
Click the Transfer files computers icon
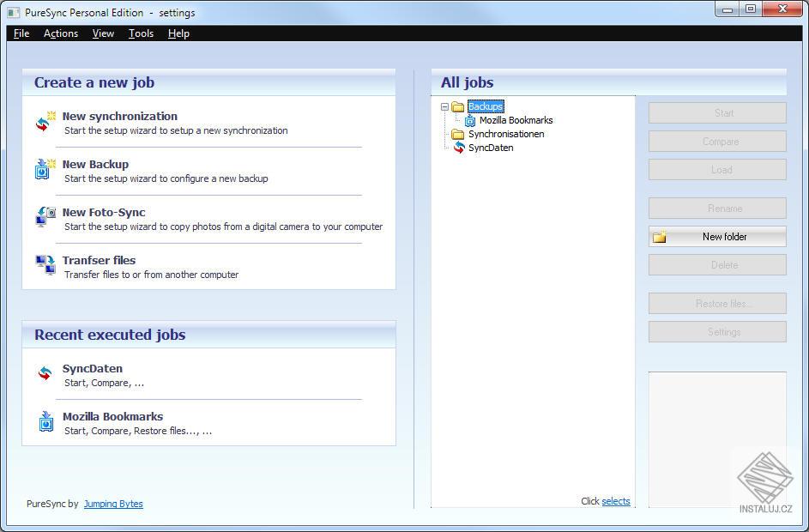[x=45, y=264]
